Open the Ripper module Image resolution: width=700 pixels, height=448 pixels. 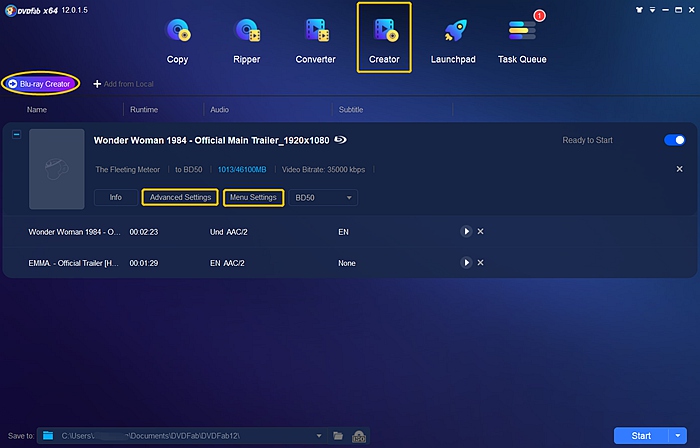tap(246, 41)
